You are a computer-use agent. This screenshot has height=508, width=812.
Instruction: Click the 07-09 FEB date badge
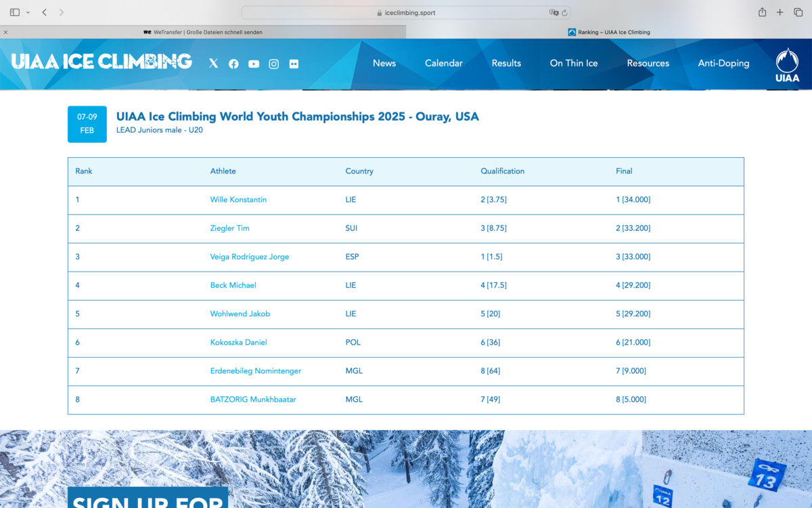coord(87,124)
